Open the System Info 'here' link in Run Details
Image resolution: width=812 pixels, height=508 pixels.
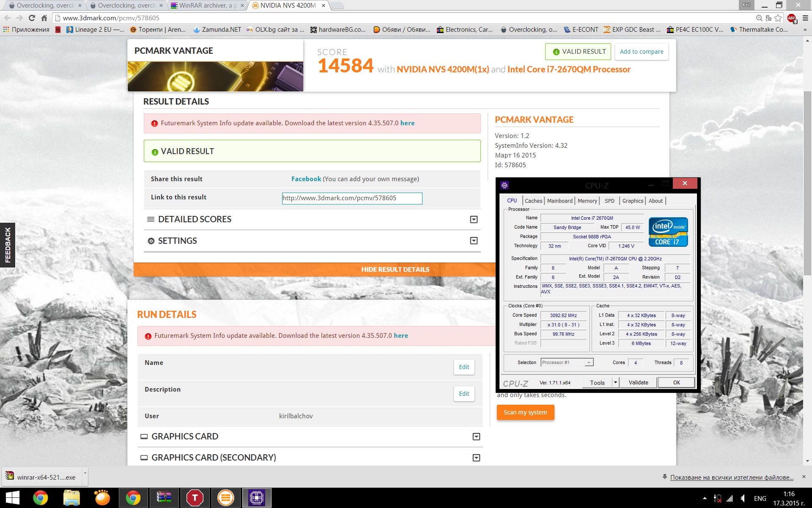tap(401, 336)
